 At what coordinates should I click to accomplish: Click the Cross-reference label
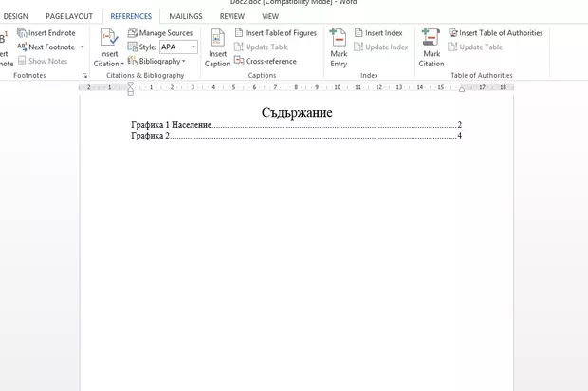[x=271, y=61]
